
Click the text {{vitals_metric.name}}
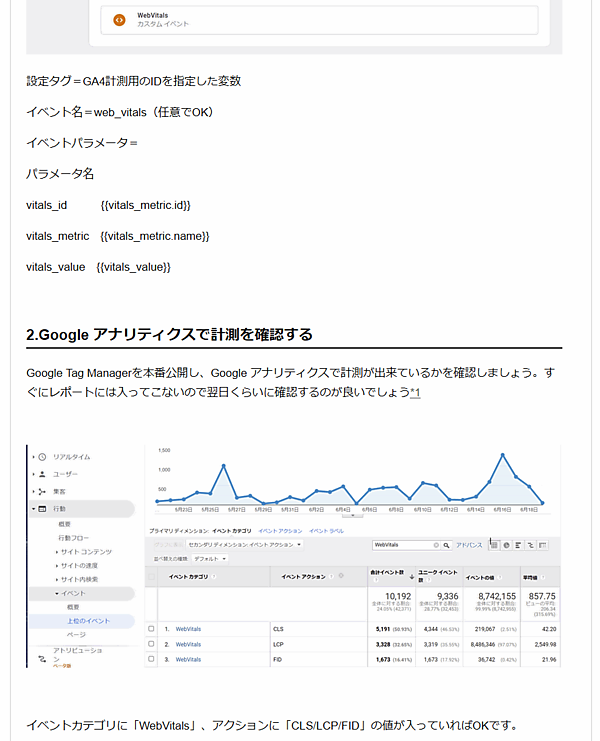tap(154, 236)
